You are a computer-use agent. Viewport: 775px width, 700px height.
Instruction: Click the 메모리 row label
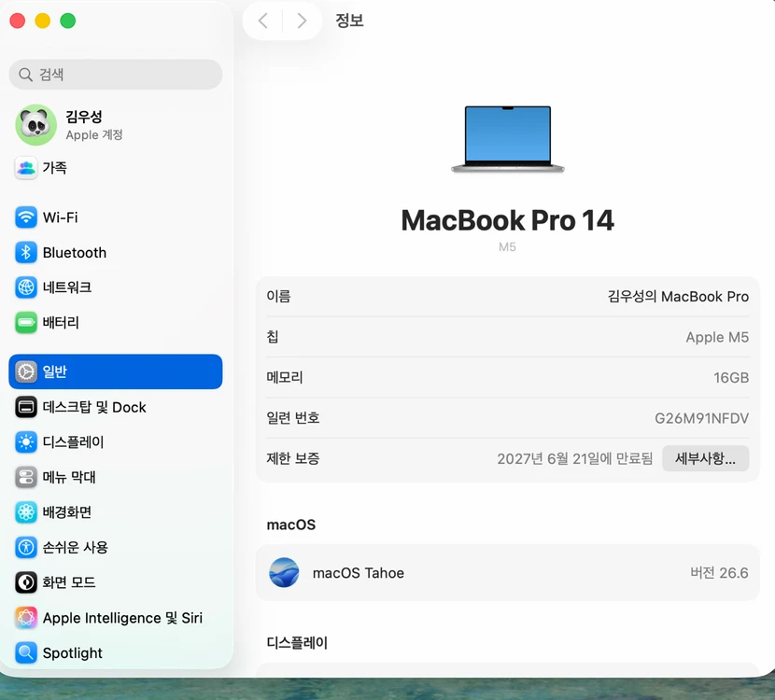[x=285, y=377]
